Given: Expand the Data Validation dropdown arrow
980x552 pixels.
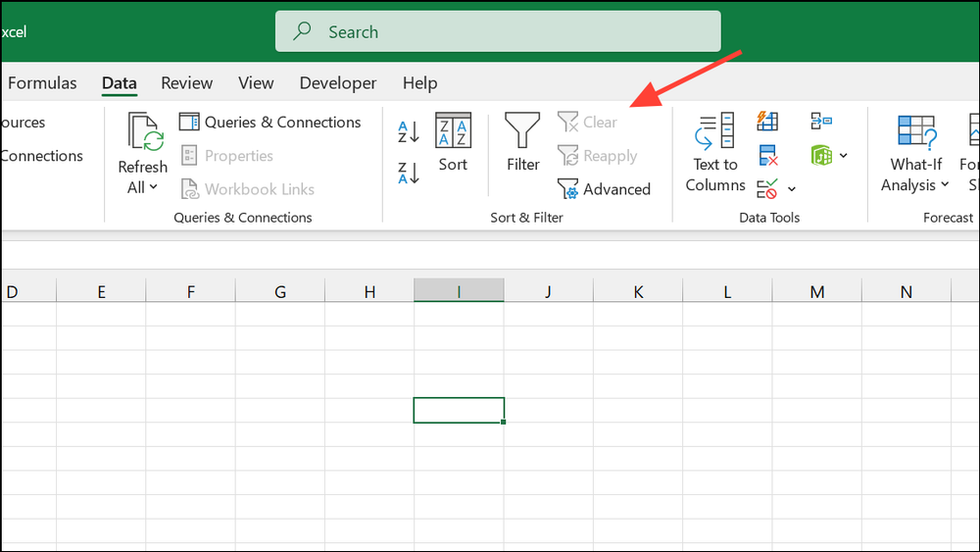Looking at the screenshot, I should 792,189.
